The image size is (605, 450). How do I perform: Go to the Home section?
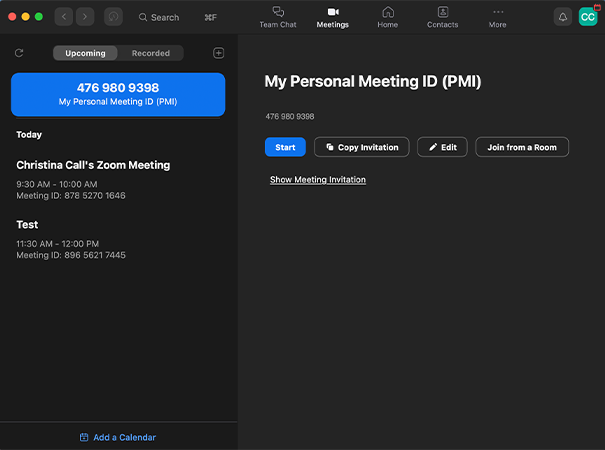[387, 17]
